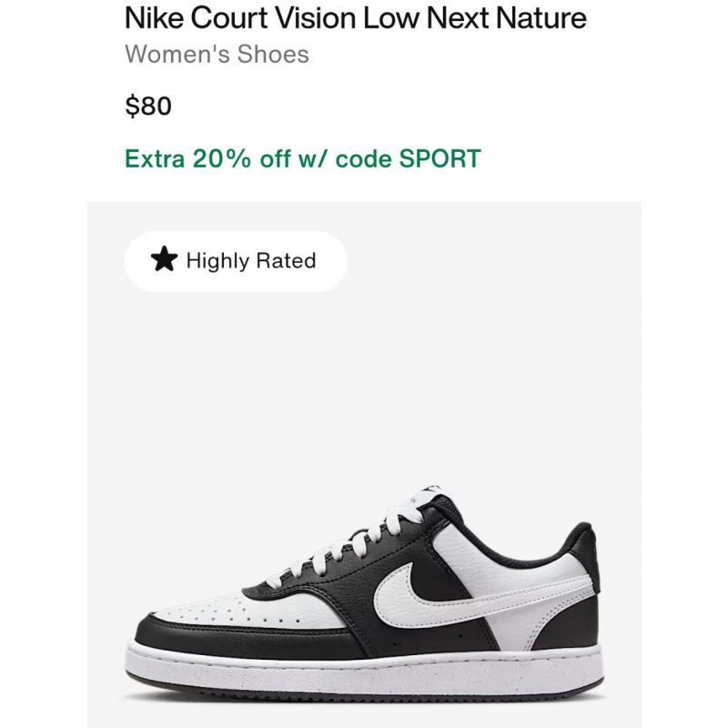Click the 20% text in the promo line
The image size is (728, 728).
(221, 158)
